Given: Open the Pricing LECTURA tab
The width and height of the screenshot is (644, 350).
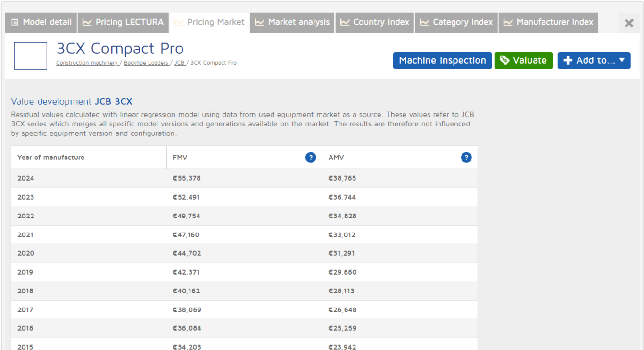Looking at the screenshot, I should (123, 23).
